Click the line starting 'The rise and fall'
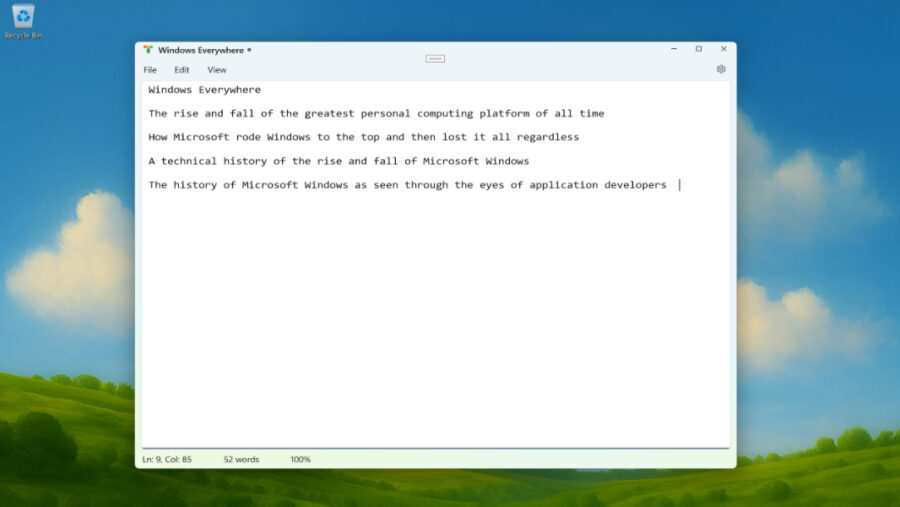900x507 pixels. (x=375, y=114)
